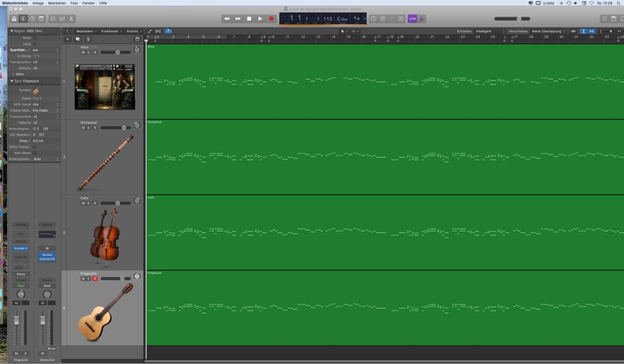624x364 pixels.
Task: Open Smart Controls dial icon
Action: pyautogui.click(x=53, y=19)
